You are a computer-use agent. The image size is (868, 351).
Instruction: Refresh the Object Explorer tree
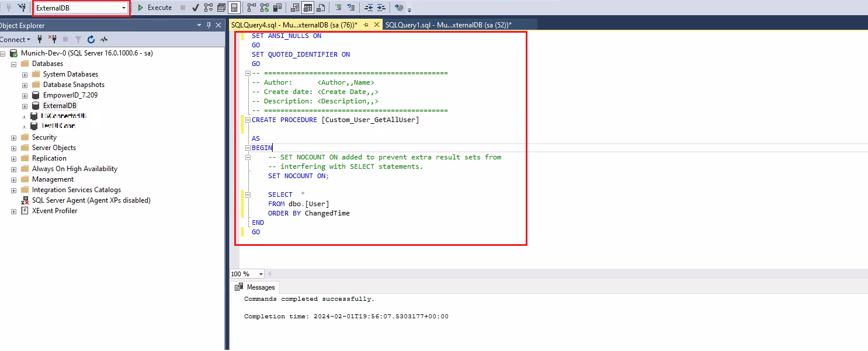91,39
